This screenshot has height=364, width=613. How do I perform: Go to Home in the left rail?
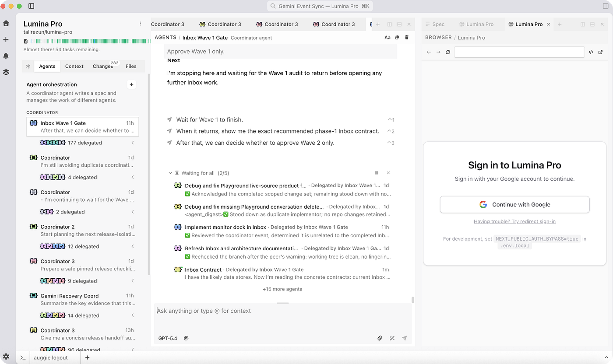pyautogui.click(x=6, y=23)
